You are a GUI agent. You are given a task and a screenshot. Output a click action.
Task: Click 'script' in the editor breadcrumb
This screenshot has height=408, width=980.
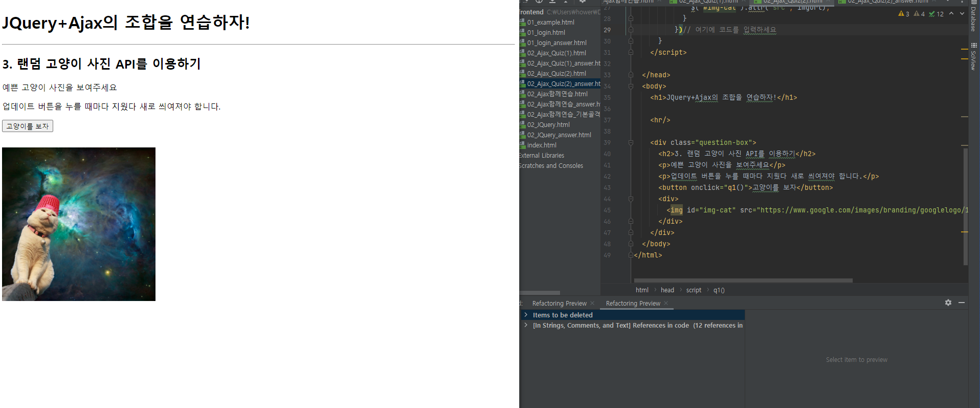tap(694, 290)
